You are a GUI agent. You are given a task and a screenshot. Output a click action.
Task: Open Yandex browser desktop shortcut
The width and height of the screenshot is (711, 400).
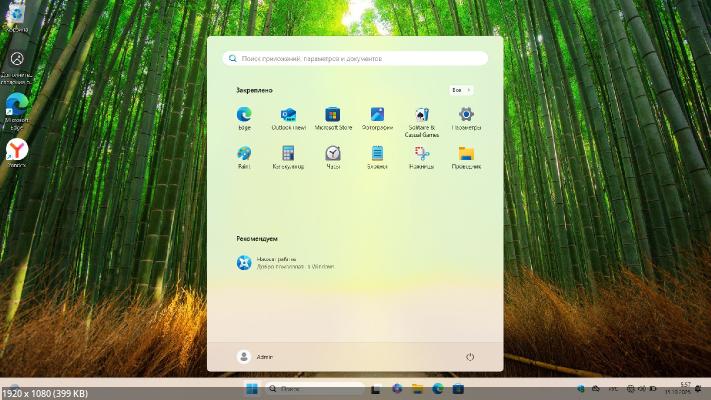tap(17, 151)
